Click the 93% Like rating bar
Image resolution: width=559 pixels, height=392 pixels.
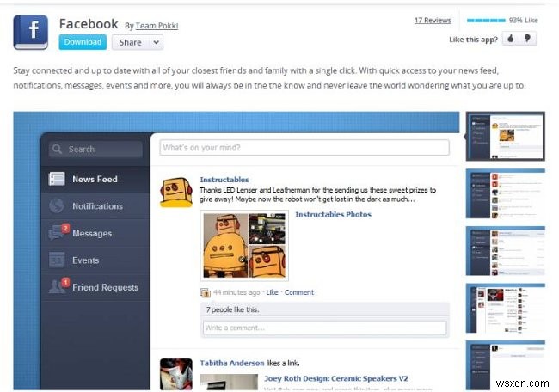point(486,21)
